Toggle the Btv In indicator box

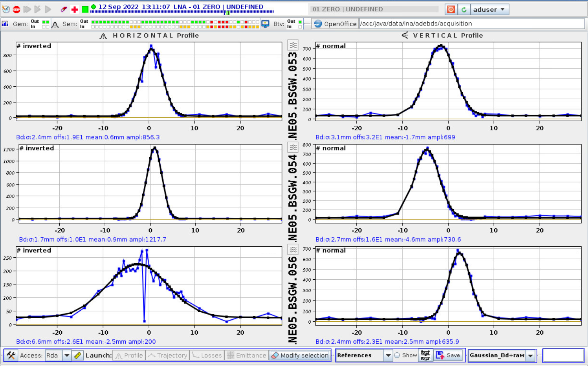point(300,27)
